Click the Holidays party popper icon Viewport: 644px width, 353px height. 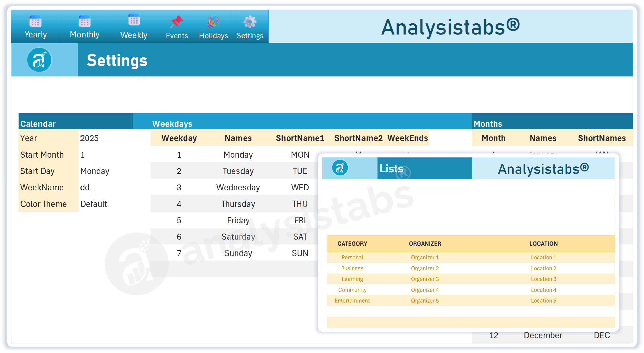click(x=214, y=22)
